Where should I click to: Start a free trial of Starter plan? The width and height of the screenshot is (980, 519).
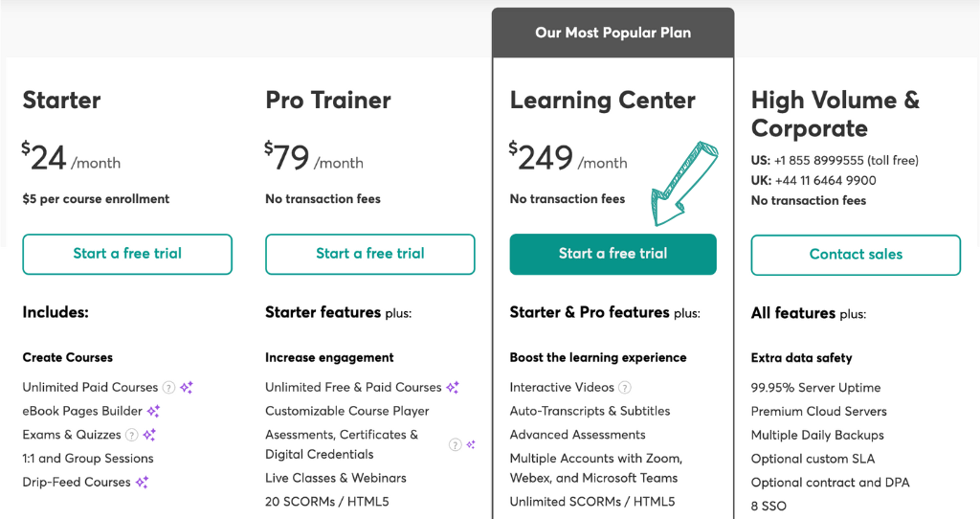pos(127,254)
